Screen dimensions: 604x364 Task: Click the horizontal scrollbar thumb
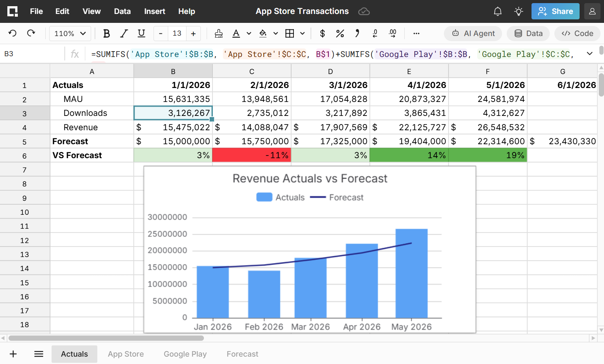coord(106,338)
